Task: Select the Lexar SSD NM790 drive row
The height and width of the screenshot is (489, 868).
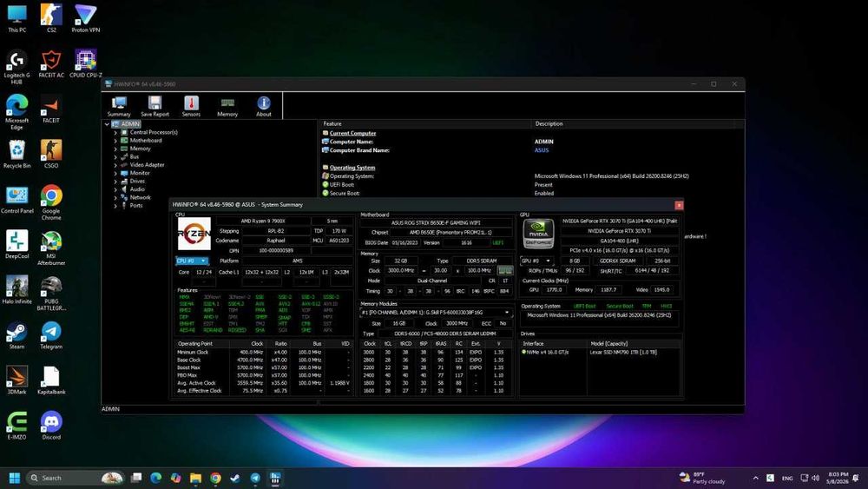Action: tap(600, 353)
